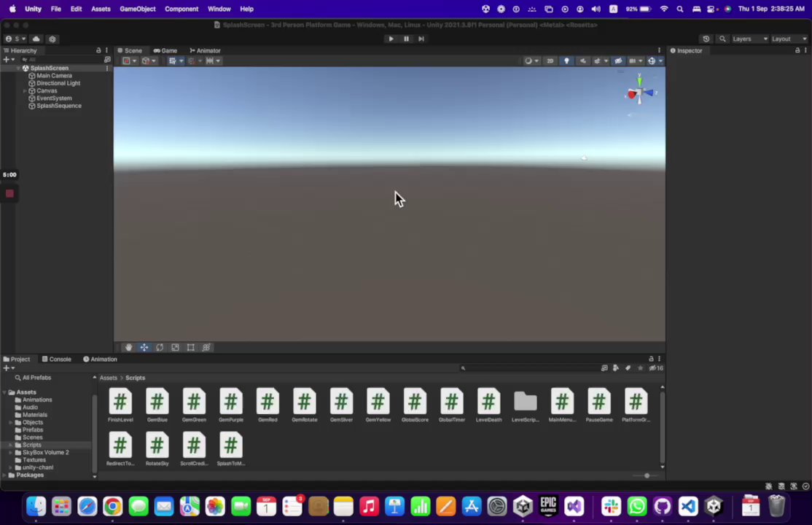Viewport: 812px width, 525px height.
Task: Toggle Scene lighting bulb button
Action: (566, 61)
